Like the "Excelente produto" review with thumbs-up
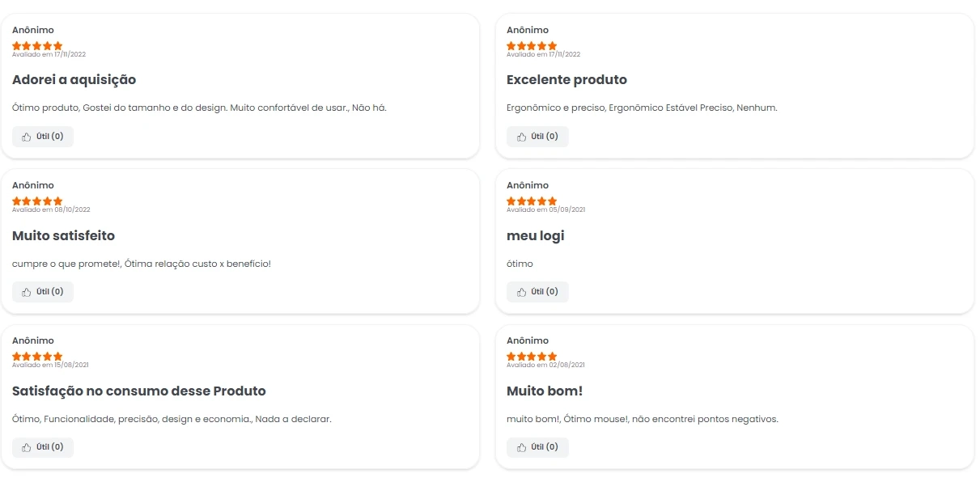Image resolution: width=980 pixels, height=482 pixels. point(521,137)
